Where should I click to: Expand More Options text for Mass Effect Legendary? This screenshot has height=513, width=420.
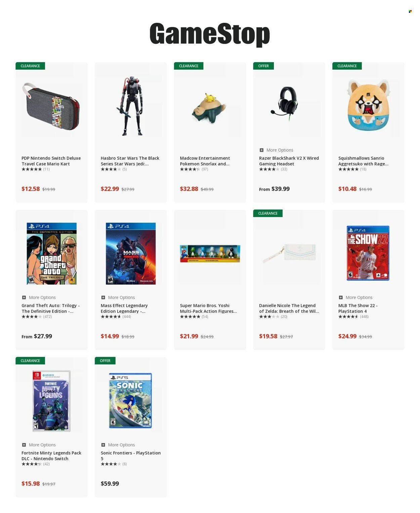click(x=121, y=298)
